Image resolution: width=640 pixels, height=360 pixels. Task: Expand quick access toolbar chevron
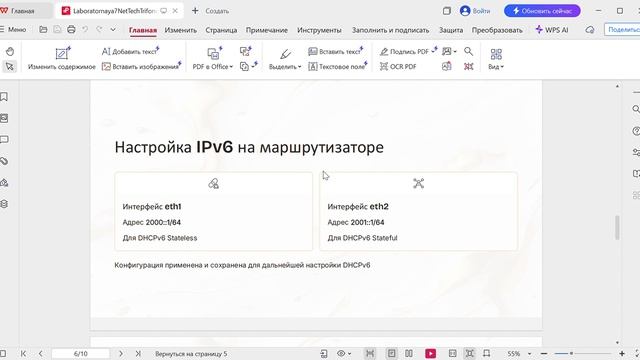(x=113, y=29)
